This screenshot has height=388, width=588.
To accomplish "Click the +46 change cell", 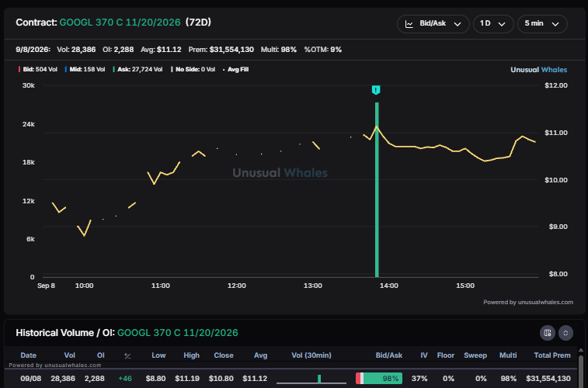I will coord(125,378).
